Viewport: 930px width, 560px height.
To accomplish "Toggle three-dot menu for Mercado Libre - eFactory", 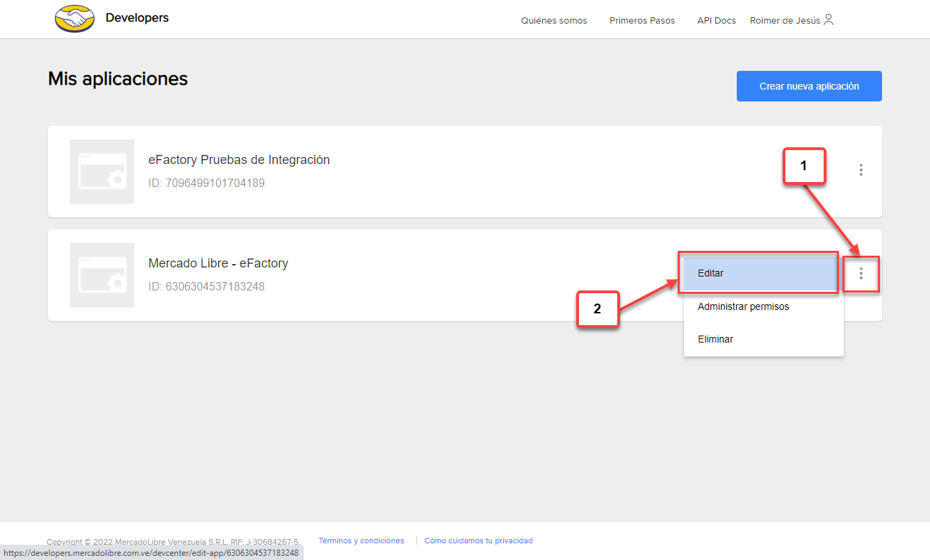I will pos(860,274).
